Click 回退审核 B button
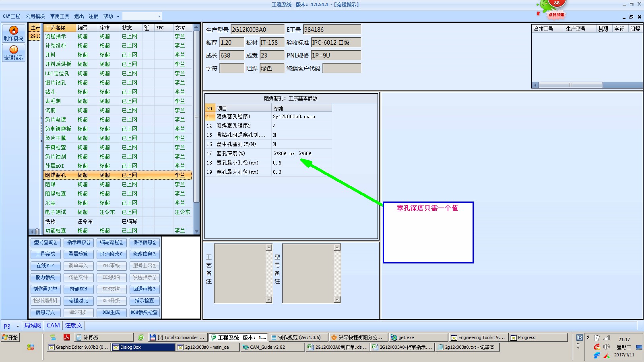This screenshot has height=362, width=644. [144, 289]
